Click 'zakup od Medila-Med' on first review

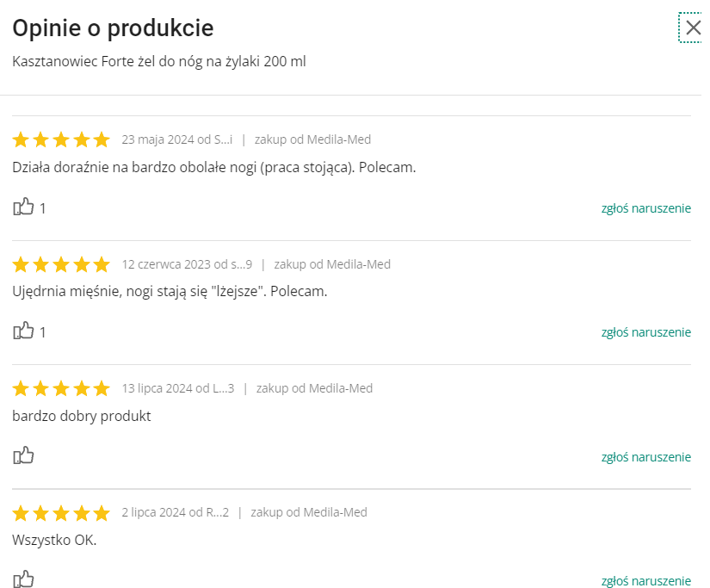312,139
